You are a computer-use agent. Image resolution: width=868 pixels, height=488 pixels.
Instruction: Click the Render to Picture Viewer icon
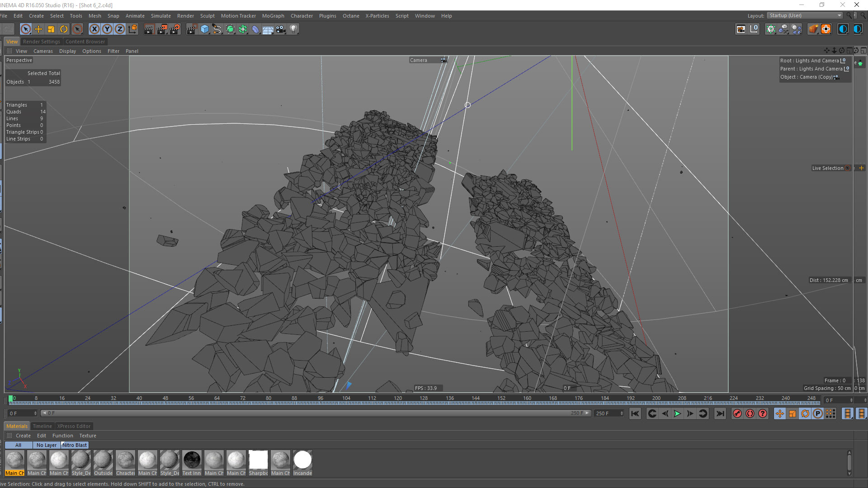[x=162, y=29]
